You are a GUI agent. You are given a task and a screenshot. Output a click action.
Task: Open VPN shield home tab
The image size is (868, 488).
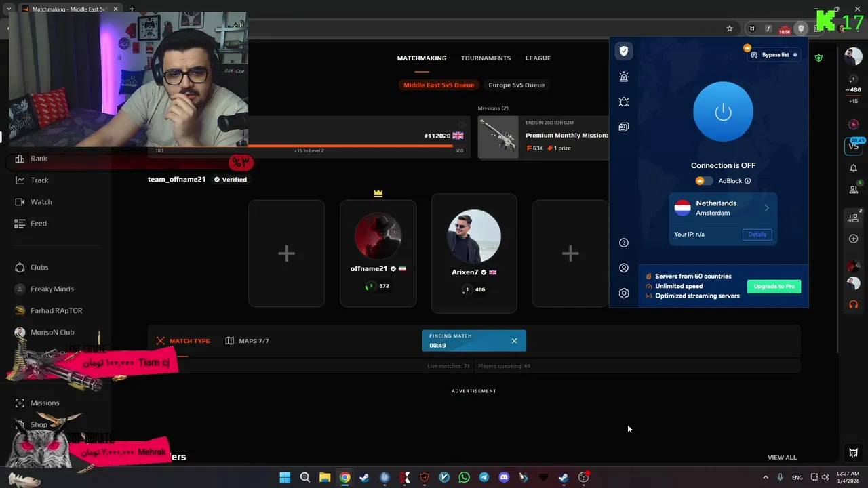624,51
